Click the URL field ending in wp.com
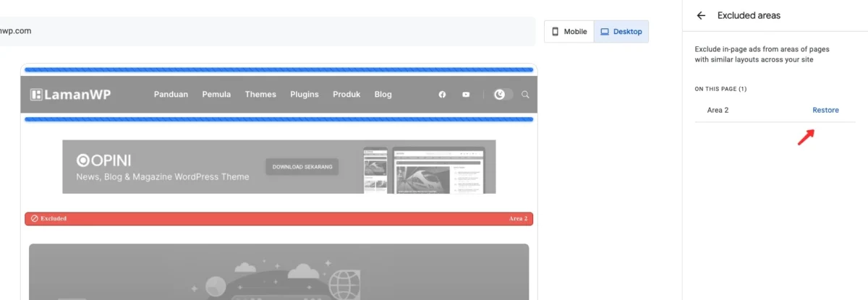 268,31
